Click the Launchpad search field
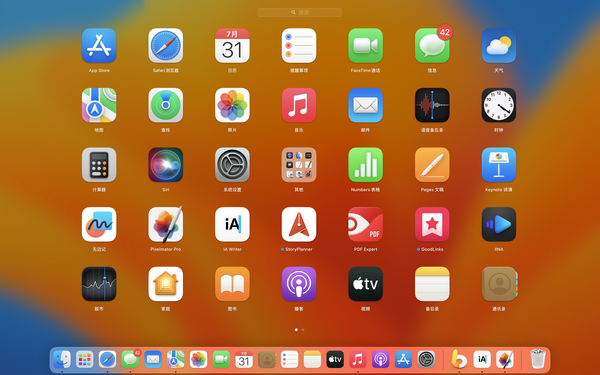The height and width of the screenshot is (375, 600). click(x=300, y=12)
